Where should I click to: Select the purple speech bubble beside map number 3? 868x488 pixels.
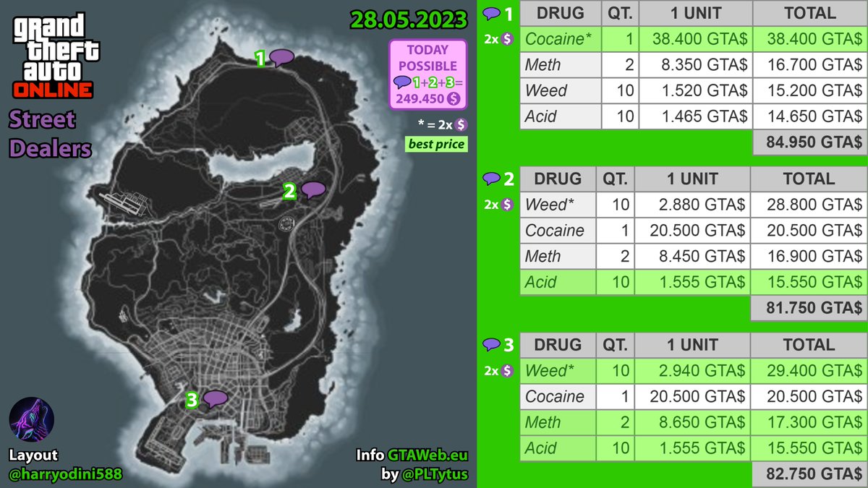click(x=215, y=398)
